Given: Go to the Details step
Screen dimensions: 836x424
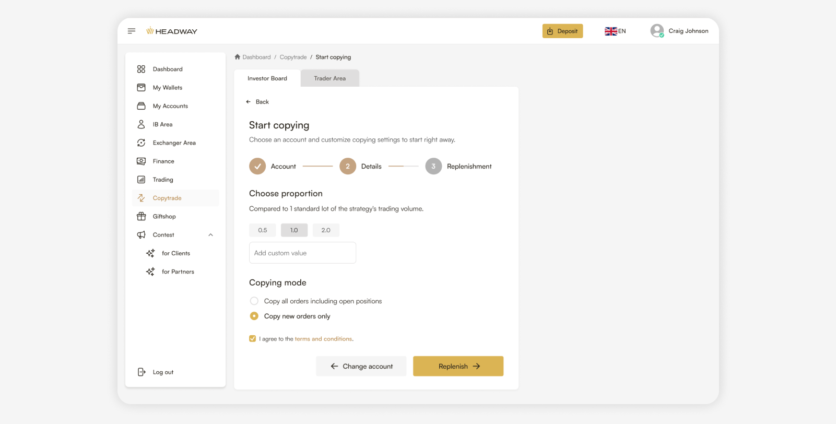Looking at the screenshot, I should tap(348, 166).
